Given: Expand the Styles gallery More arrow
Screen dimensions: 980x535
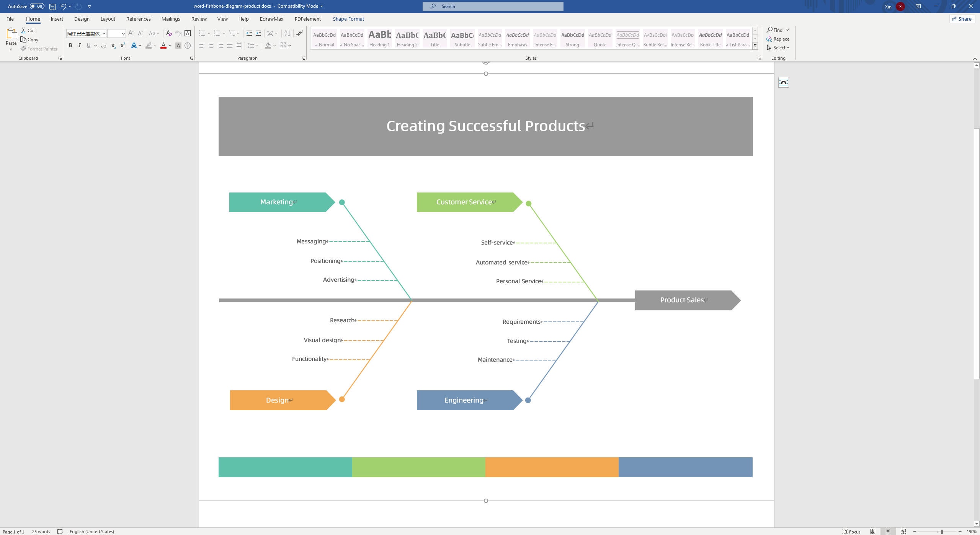Looking at the screenshot, I should [x=755, y=46].
